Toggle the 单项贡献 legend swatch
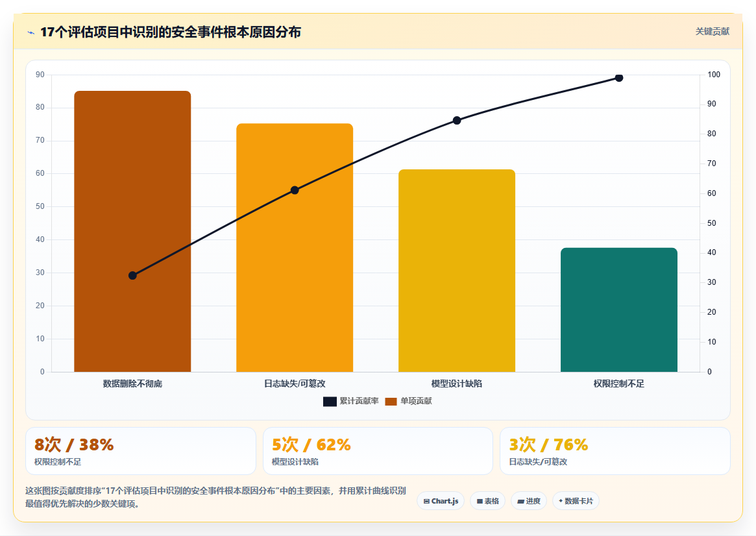756x536 pixels. (391, 402)
